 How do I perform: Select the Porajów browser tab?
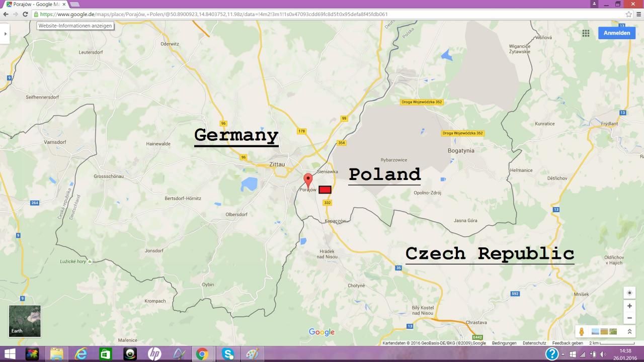click(x=35, y=4)
